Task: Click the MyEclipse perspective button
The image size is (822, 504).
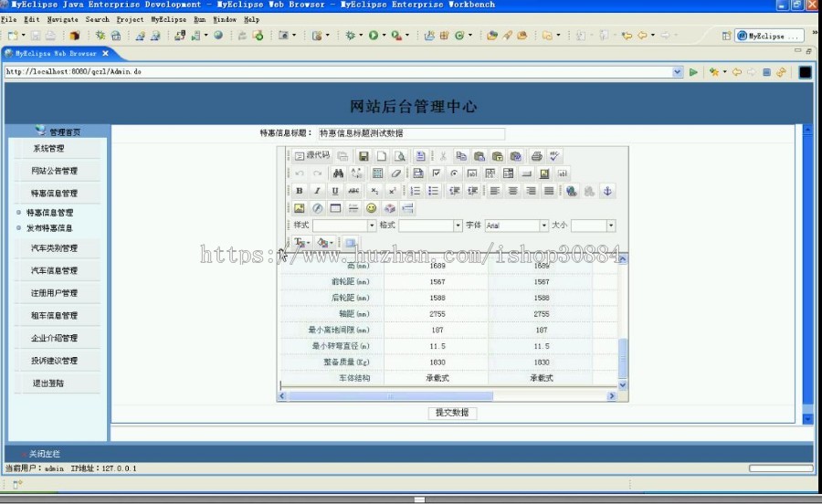Action: coord(768,36)
